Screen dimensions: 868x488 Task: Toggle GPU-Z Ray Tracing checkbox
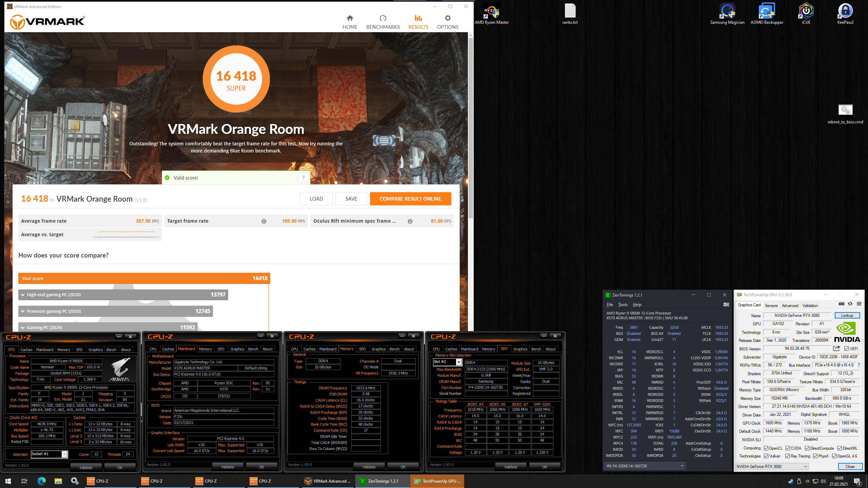pyautogui.click(x=787, y=456)
